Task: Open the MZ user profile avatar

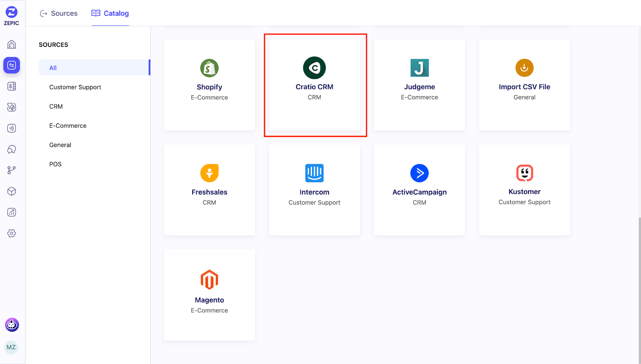Action: click(11, 347)
